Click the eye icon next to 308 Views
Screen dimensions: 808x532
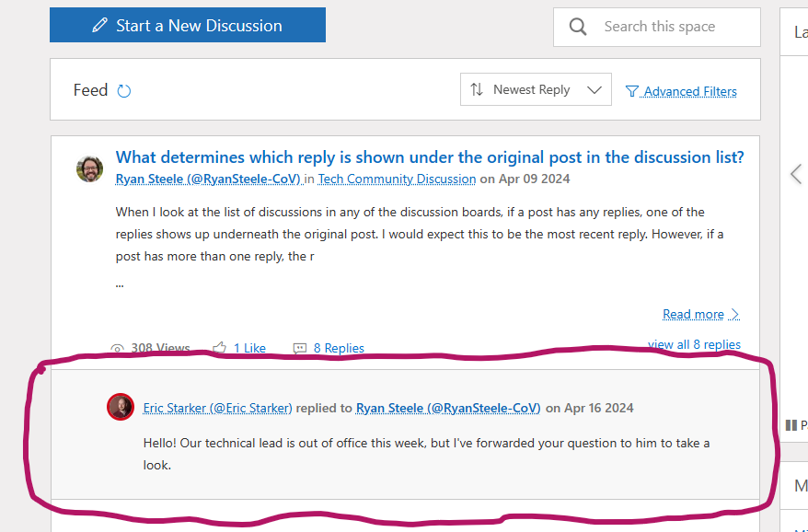coord(118,349)
